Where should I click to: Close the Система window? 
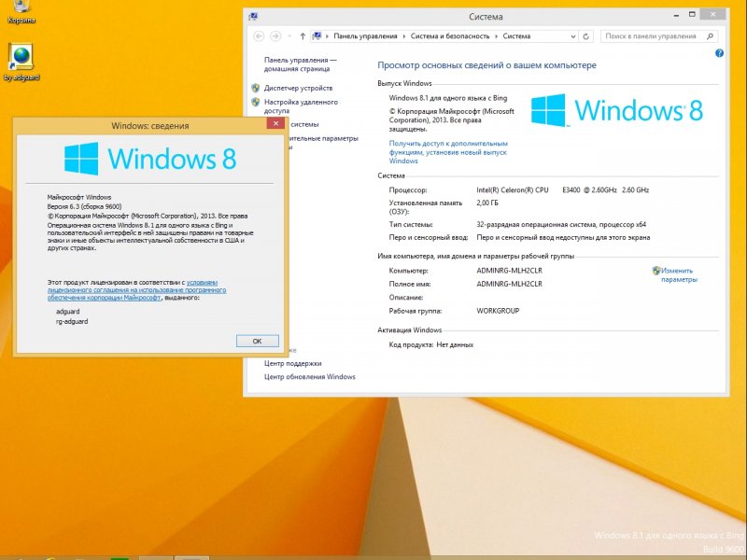tap(713, 15)
